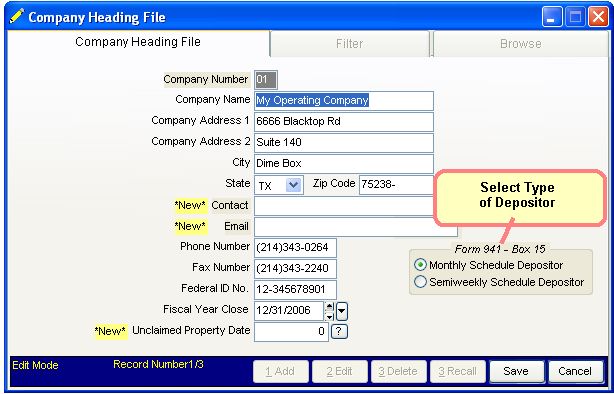The height and width of the screenshot is (394, 614).
Task: Open the Unclaimed Property Date help button
Action: (339, 331)
